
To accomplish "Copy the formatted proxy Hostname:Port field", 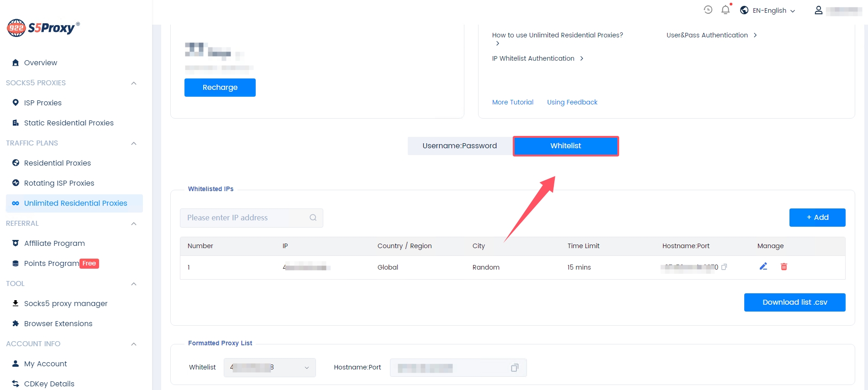I will tap(515, 368).
